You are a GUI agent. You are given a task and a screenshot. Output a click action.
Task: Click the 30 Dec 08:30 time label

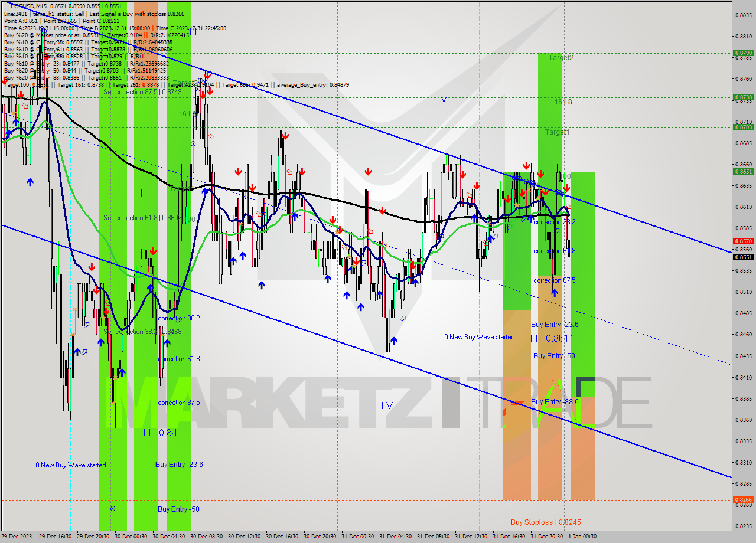click(207, 537)
